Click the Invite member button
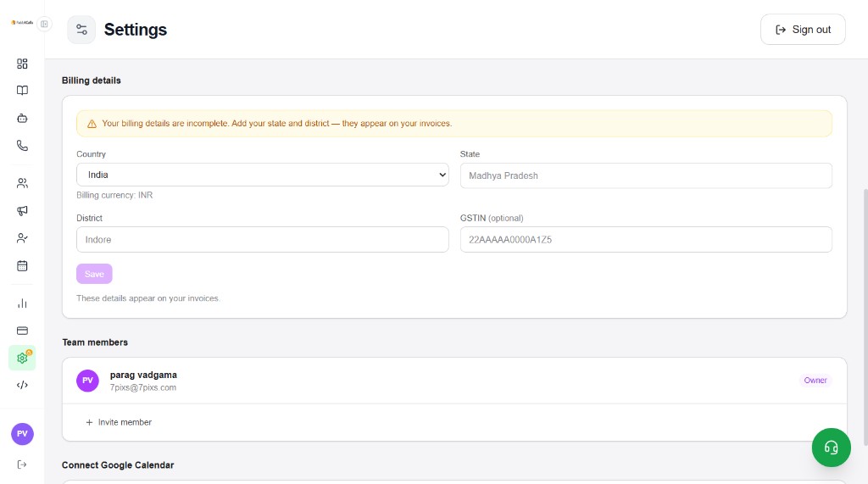Viewport: 868px width, 484px height. (119, 422)
